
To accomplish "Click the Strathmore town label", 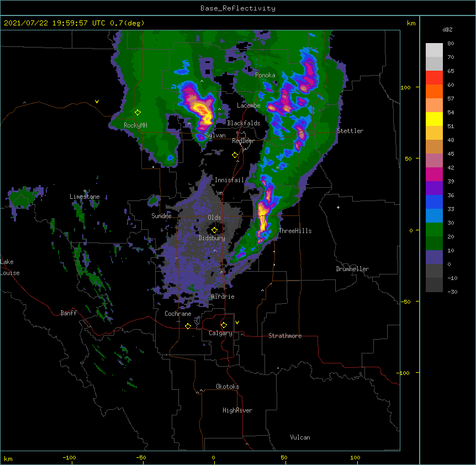I will 285,336.
